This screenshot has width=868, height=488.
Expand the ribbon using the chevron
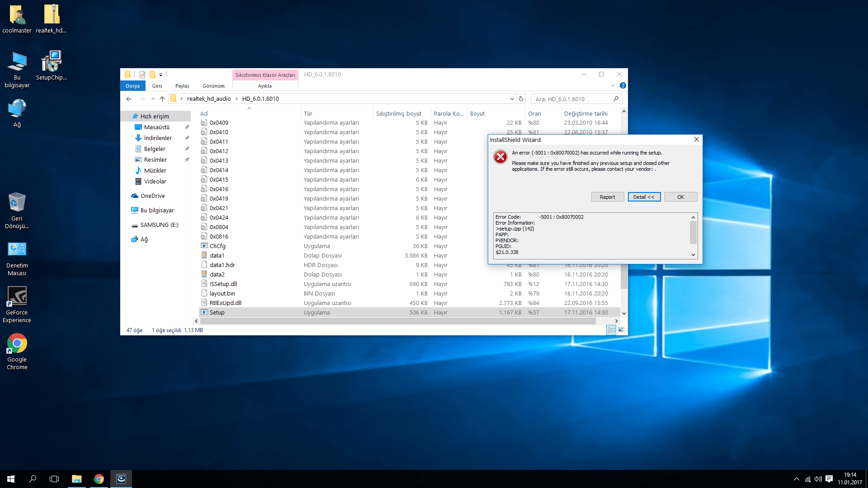(x=613, y=85)
